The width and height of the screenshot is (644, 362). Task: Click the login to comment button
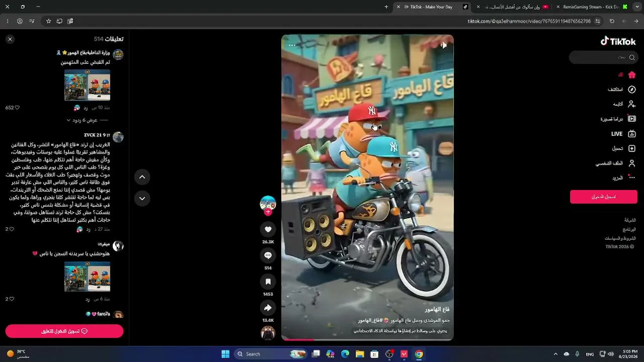point(64,331)
